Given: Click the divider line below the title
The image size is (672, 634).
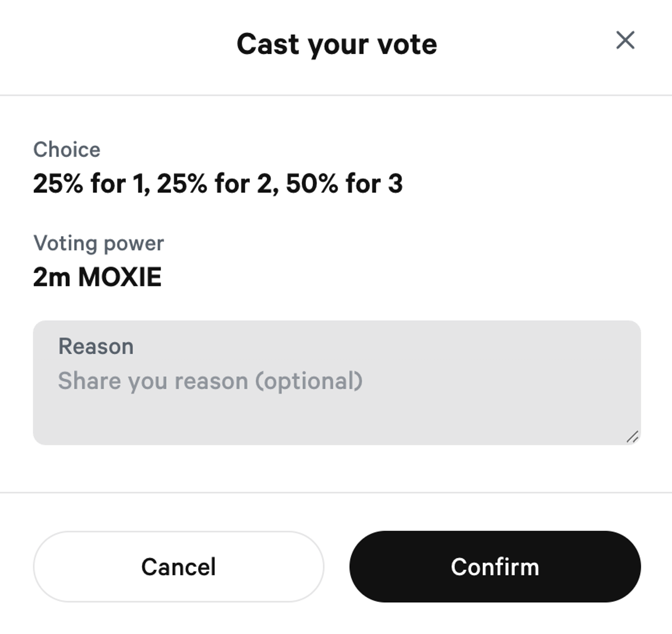Looking at the screenshot, I should pos(336,95).
